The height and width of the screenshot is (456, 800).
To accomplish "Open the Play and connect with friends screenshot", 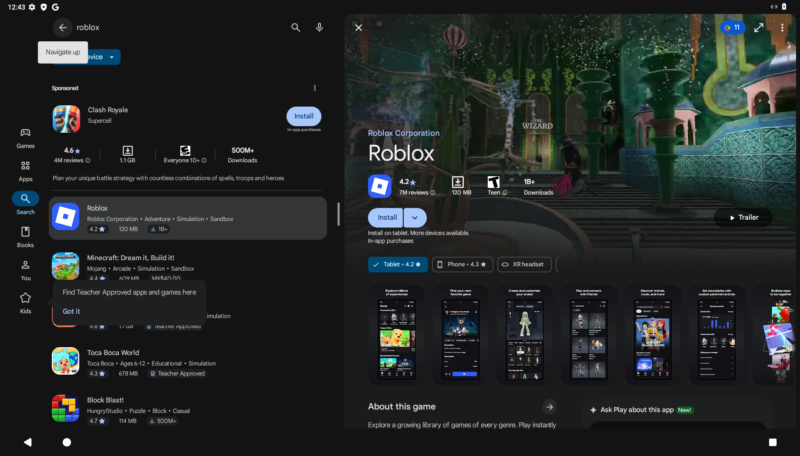I will (x=589, y=335).
